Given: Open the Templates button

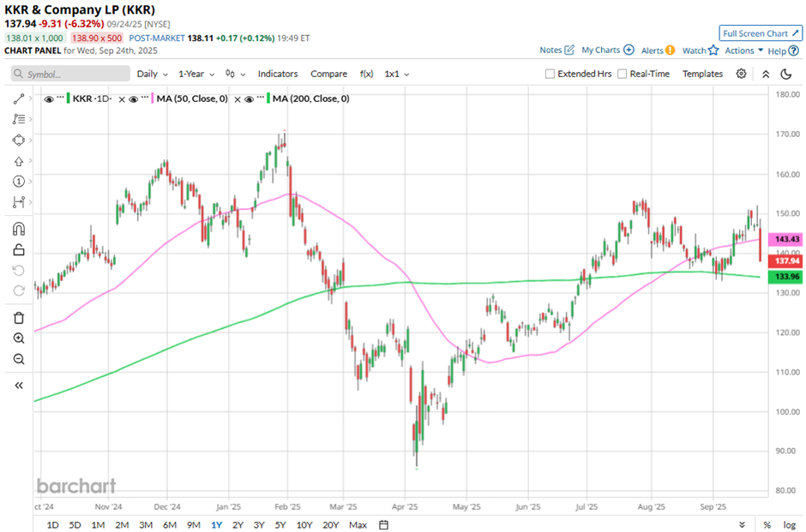Looking at the screenshot, I should point(702,74).
